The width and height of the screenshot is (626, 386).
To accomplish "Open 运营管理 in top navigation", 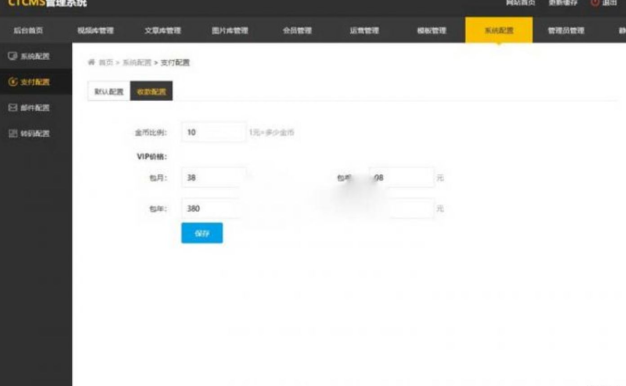I will (364, 30).
